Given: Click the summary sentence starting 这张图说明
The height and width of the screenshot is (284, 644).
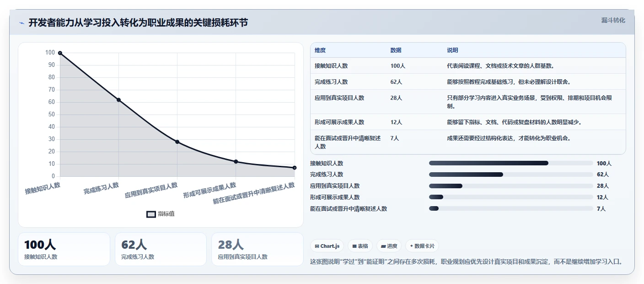Looking at the screenshot, I should pos(466,262).
